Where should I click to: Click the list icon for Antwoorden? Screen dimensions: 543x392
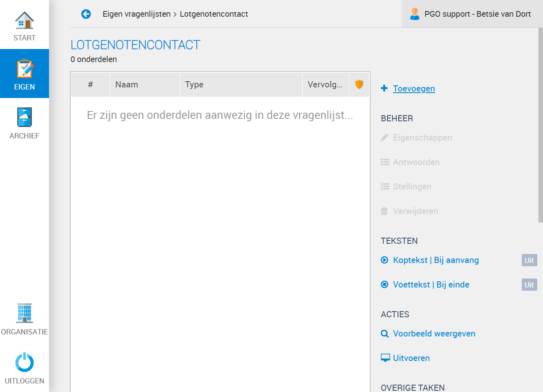[x=385, y=162]
